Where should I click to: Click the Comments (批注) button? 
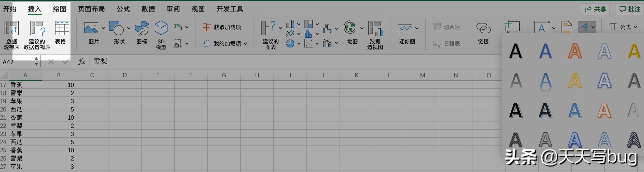pyautogui.click(x=629, y=9)
